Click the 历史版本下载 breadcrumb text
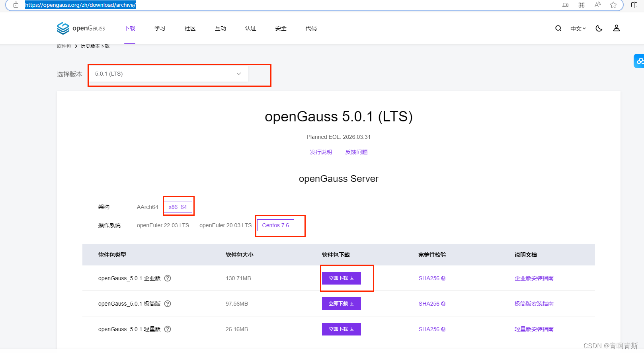The height and width of the screenshot is (353, 644). [x=95, y=46]
